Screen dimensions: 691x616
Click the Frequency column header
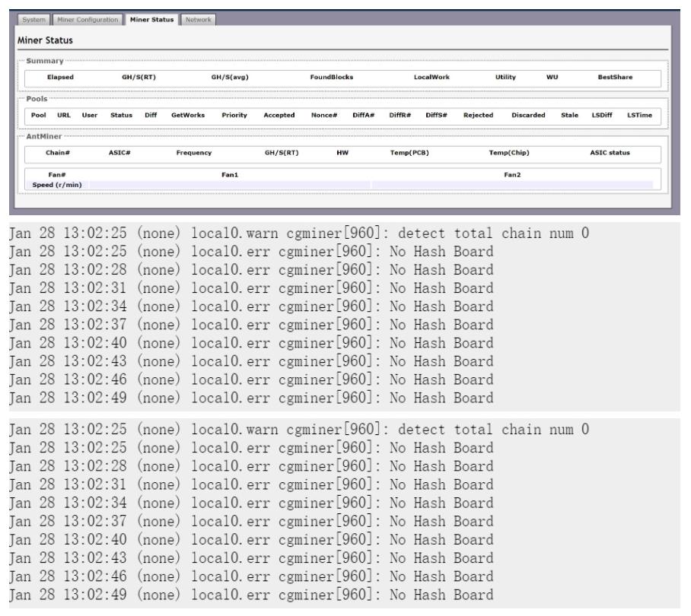(194, 153)
